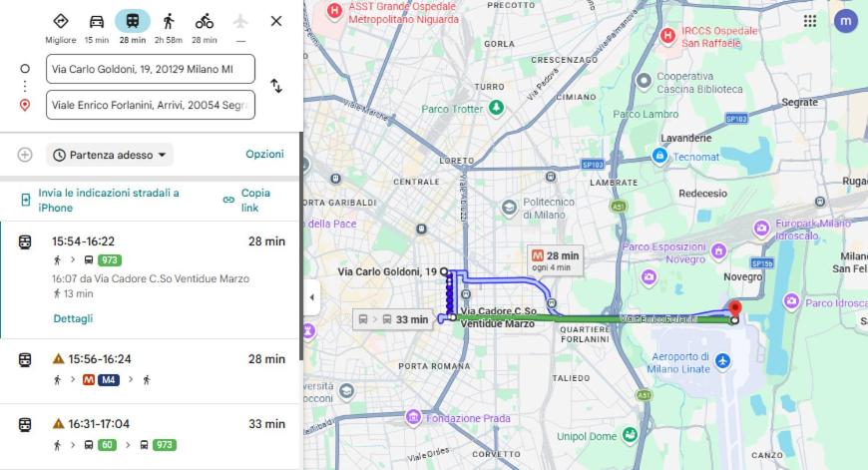
Task: Click the Via Carlo Goldoni, 19 map label
Action: coord(387,271)
